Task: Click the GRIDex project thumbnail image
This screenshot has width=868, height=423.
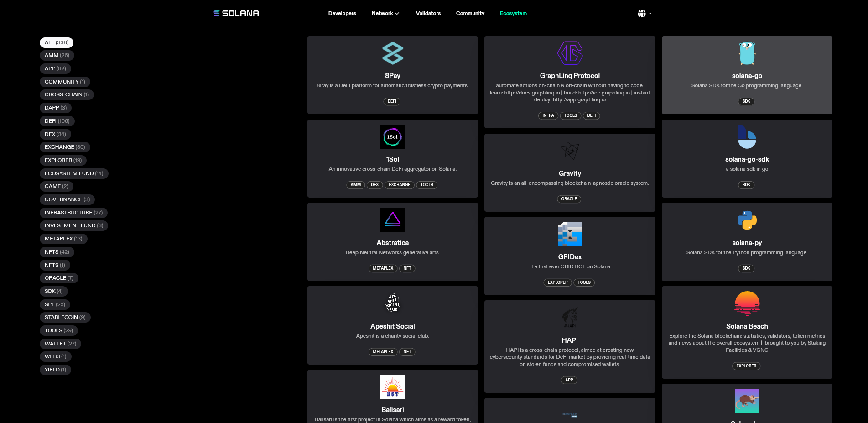Action: click(569, 235)
